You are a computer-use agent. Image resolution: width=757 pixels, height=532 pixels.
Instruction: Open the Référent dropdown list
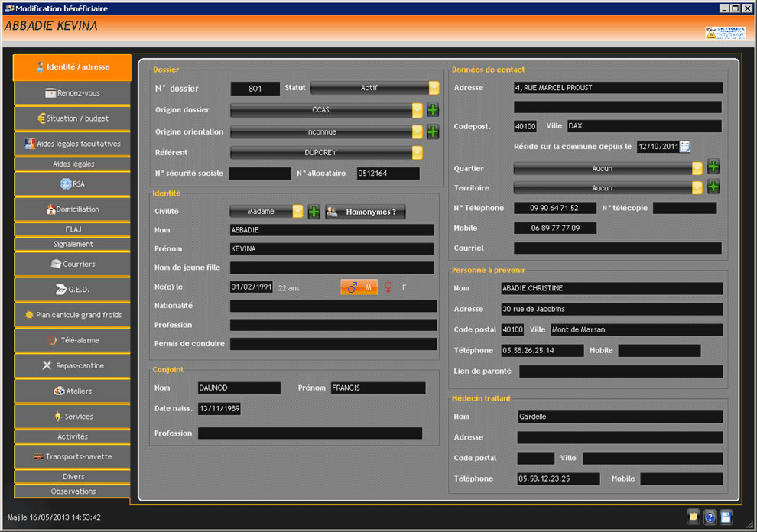point(417,153)
